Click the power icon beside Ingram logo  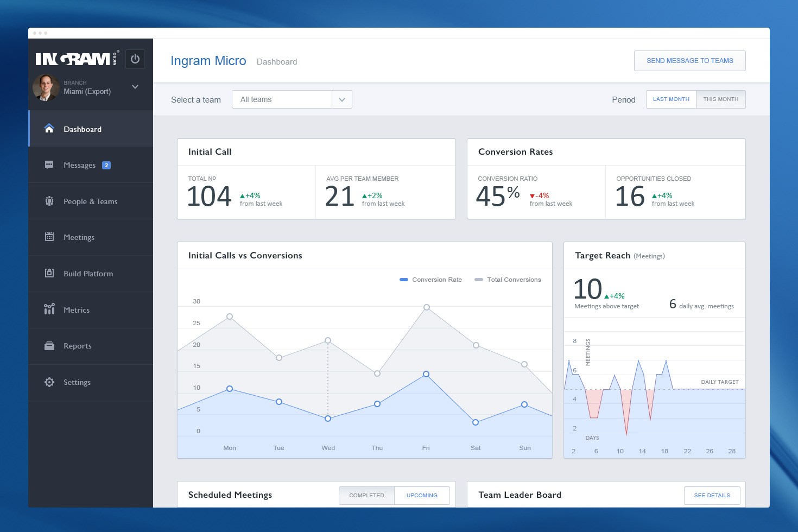135,59
